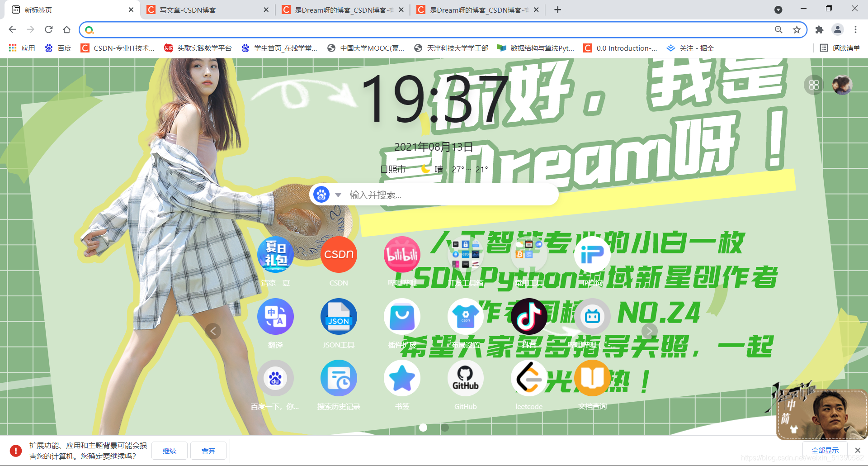Click the zoom magnifier in address bar

coord(778,30)
